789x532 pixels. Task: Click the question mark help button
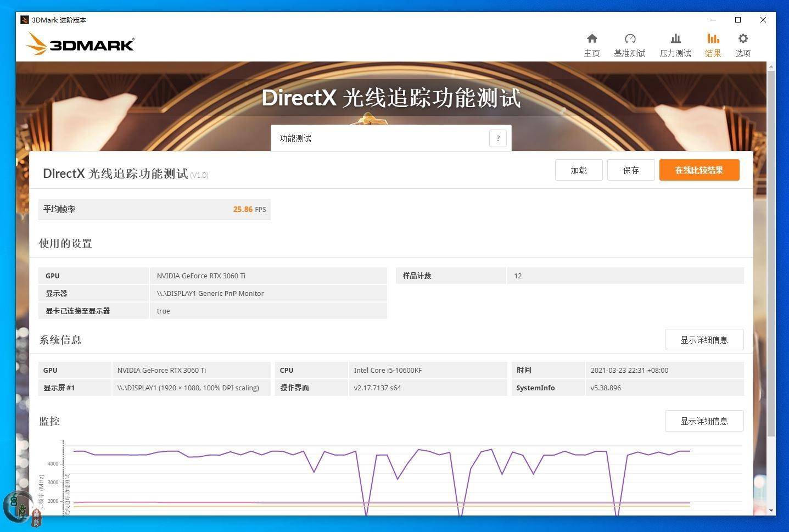coord(498,138)
